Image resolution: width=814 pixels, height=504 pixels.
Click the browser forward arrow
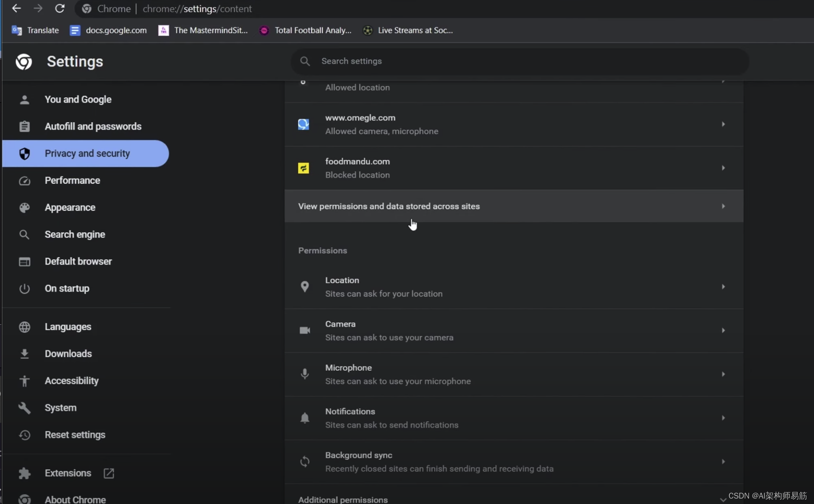[x=38, y=8]
